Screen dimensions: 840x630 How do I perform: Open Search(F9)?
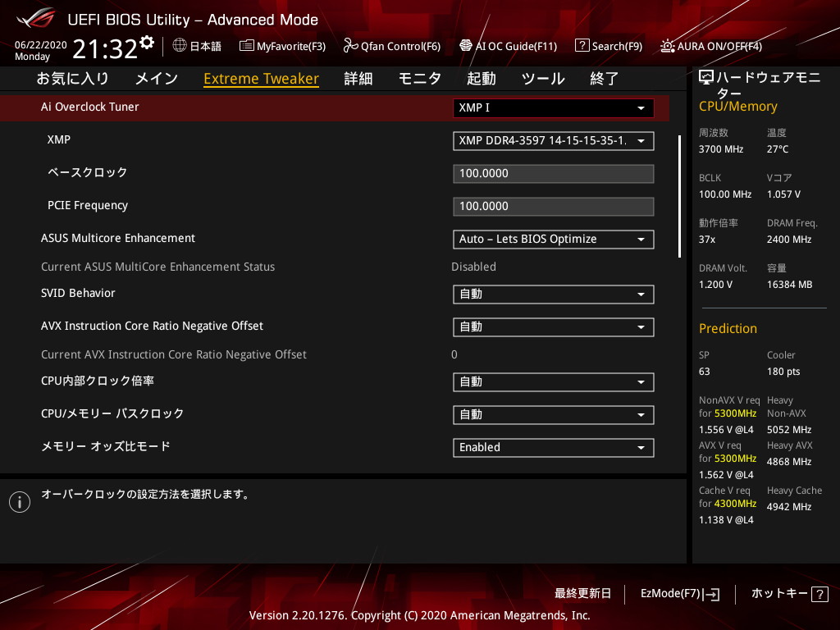[609, 46]
